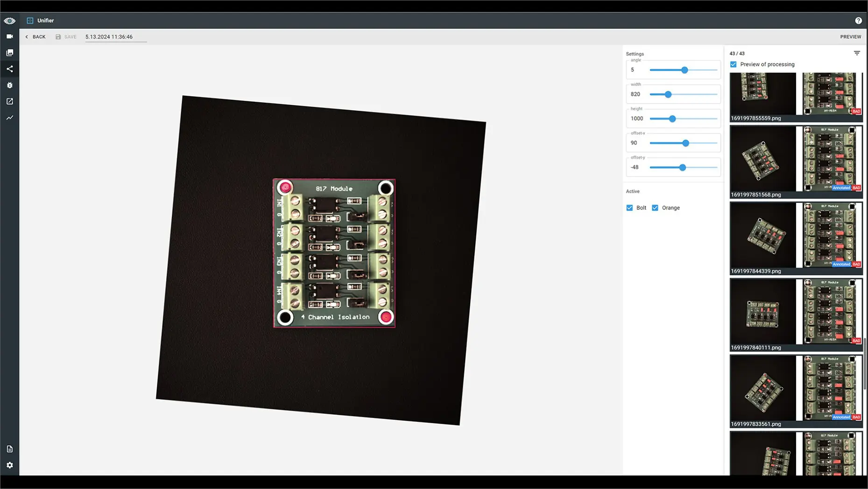
Task: Click the save disk icon
Action: (58, 37)
